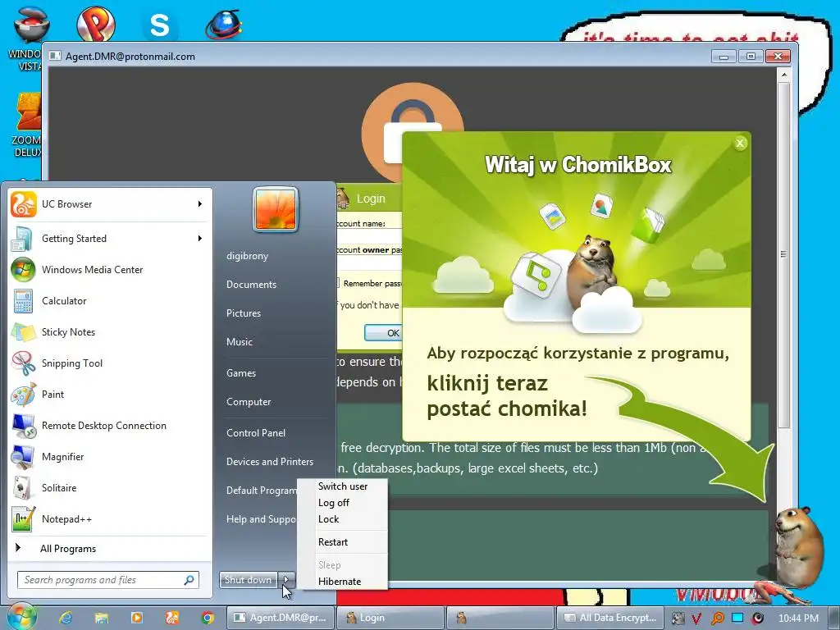Open Control Panel

pos(256,433)
